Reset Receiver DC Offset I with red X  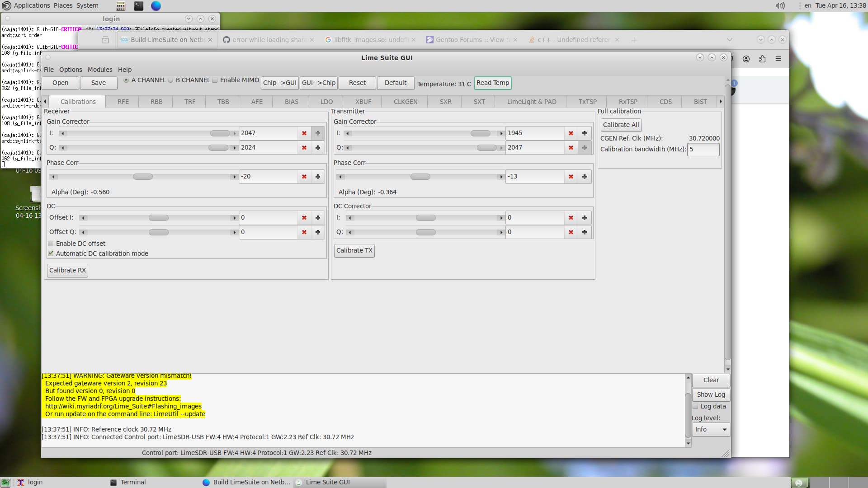click(x=304, y=218)
